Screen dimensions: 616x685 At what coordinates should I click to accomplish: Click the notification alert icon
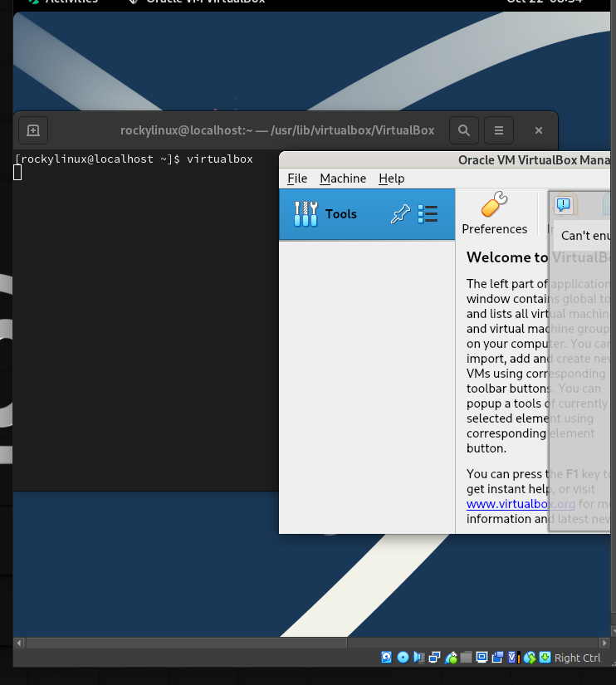[565, 205]
